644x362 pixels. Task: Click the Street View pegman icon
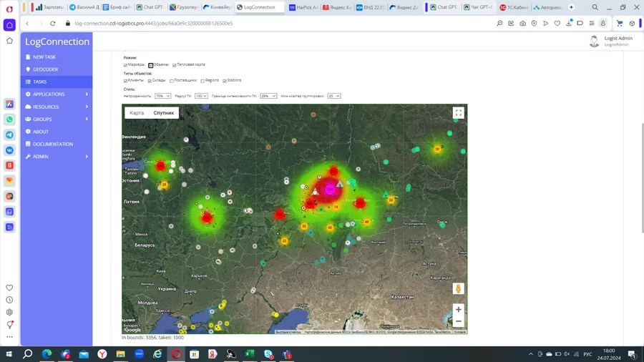(x=459, y=288)
